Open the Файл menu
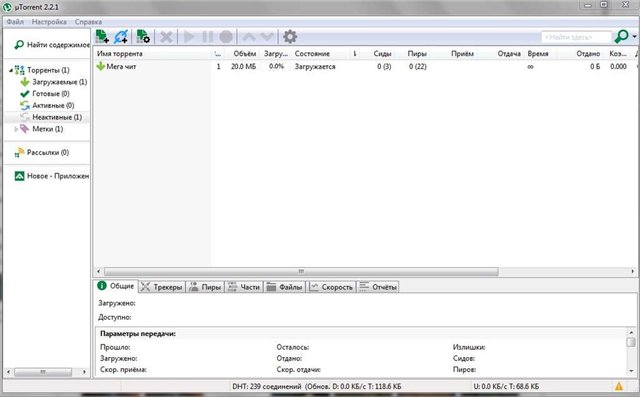 15,22
